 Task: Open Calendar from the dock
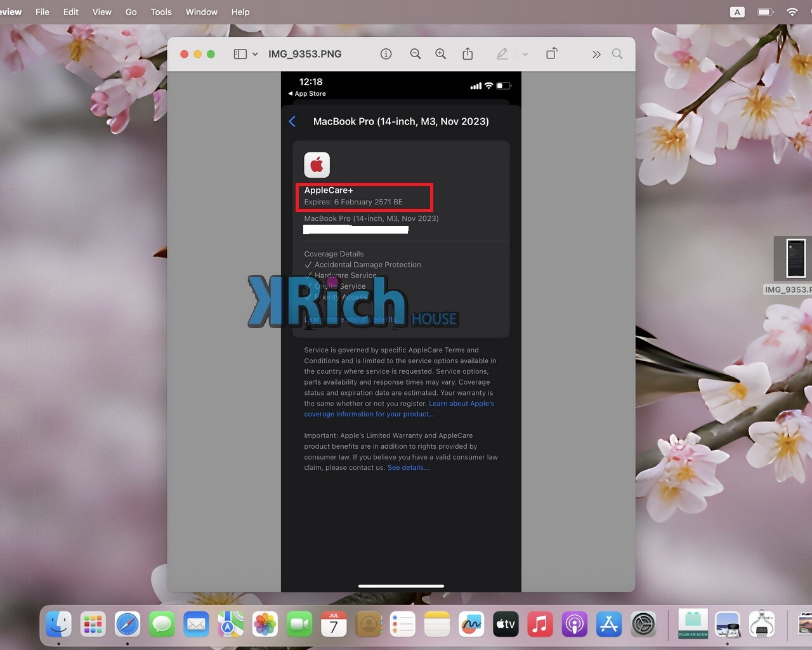pyautogui.click(x=334, y=625)
